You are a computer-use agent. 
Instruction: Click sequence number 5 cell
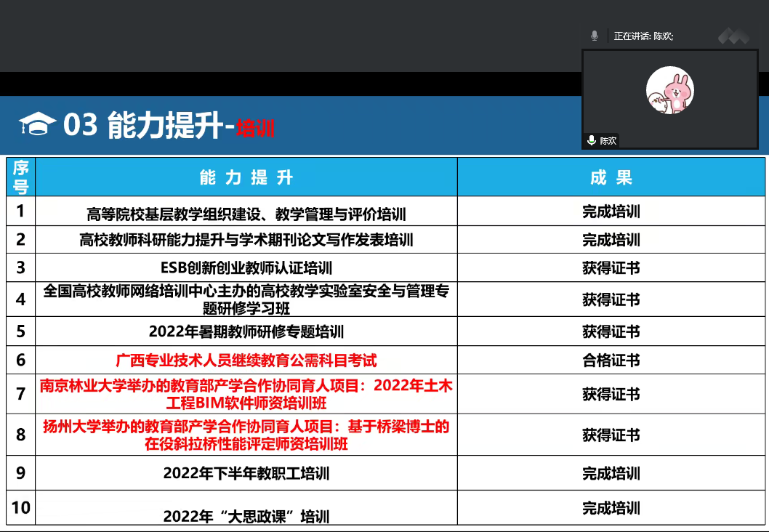[20, 331]
